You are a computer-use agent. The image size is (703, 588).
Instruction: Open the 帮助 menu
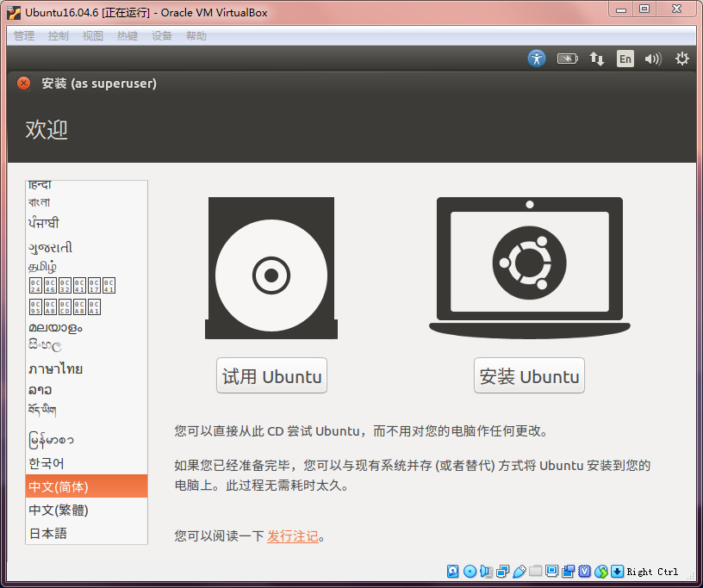pyautogui.click(x=196, y=36)
